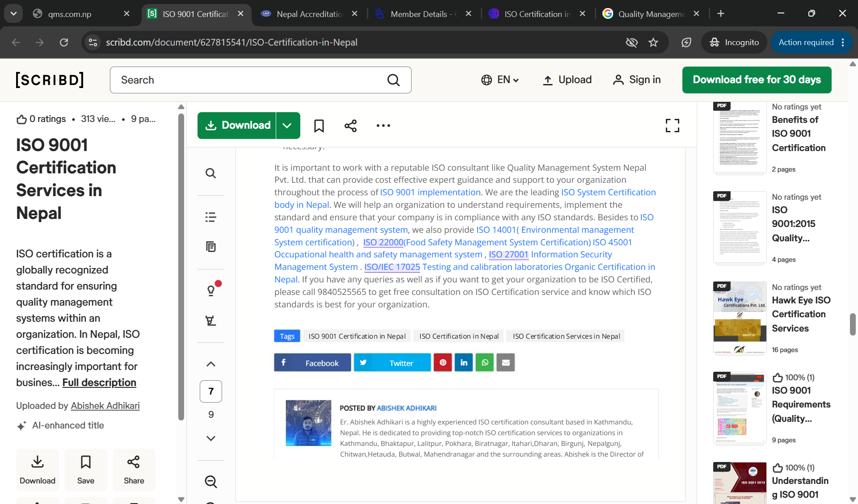Open Benefits of ISO 9001 Certification thumbnail
This screenshot has height=504, width=858.
(x=740, y=138)
